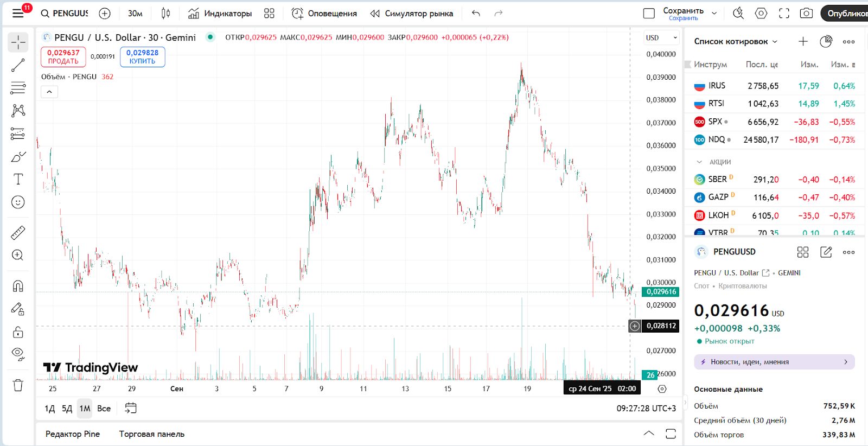Open the Fibonacci retracement tools
Image resolution: width=868 pixels, height=446 pixels.
(x=18, y=88)
